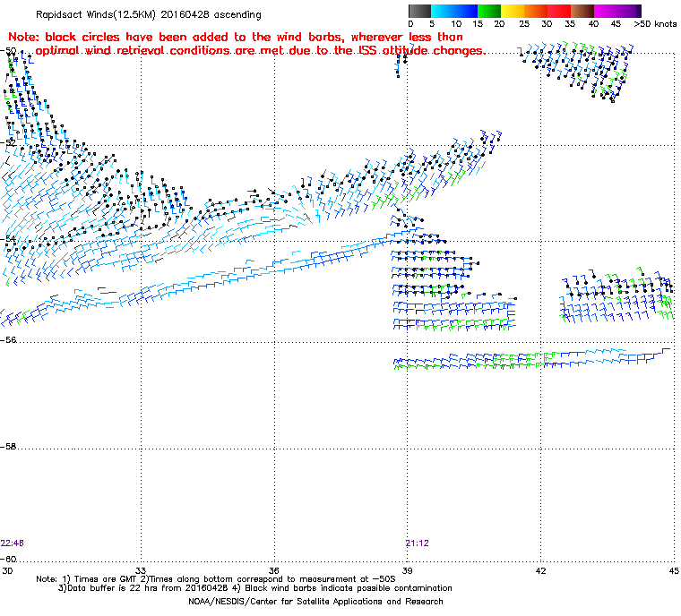The height and width of the screenshot is (616, 681).
Task: Click the longitude label '33'
Action: coord(141,570)
